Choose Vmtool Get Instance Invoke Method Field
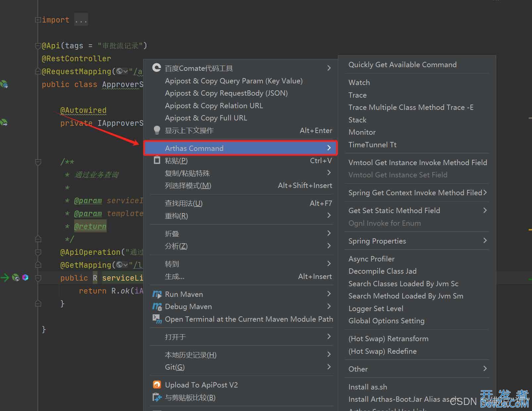 (x=417, y=162)
